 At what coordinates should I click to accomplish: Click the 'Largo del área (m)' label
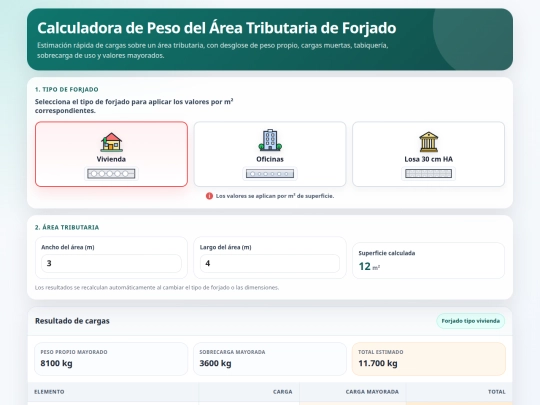click(x=226, y=247)
